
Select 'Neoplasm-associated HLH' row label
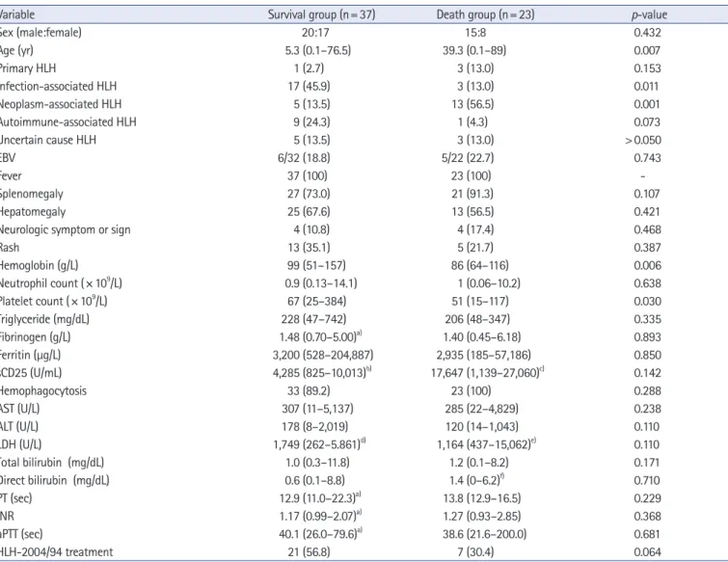click(x=61, y=104)
